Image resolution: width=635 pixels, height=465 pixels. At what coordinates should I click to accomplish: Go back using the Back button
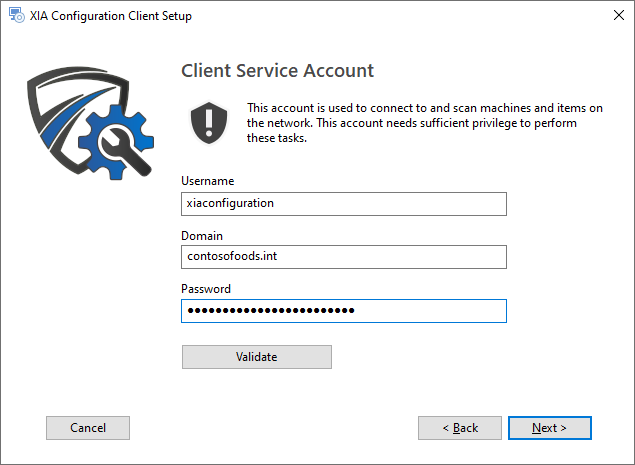[x=460, y=428]
